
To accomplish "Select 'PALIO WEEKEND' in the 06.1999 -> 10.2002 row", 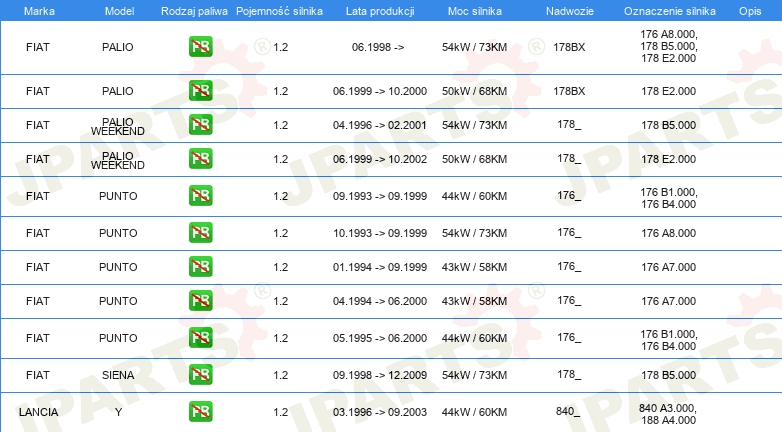I will pyautogui.click(x=118, y=160).
